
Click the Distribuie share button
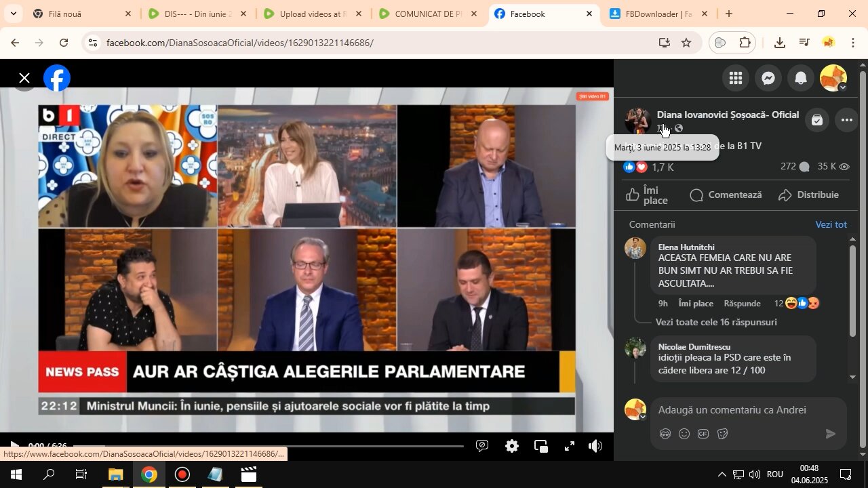pos(808,195)
